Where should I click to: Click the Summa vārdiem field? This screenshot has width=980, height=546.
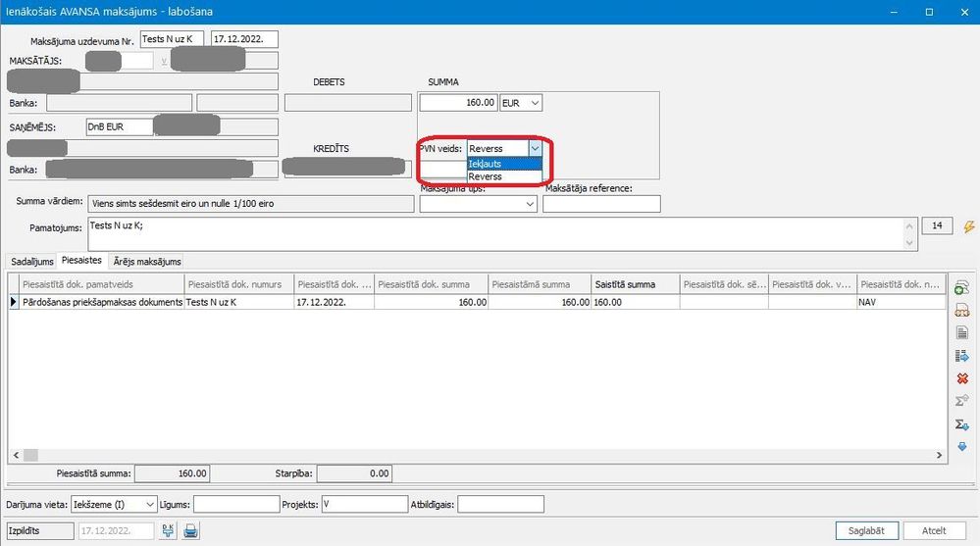[x=250, y=204]
